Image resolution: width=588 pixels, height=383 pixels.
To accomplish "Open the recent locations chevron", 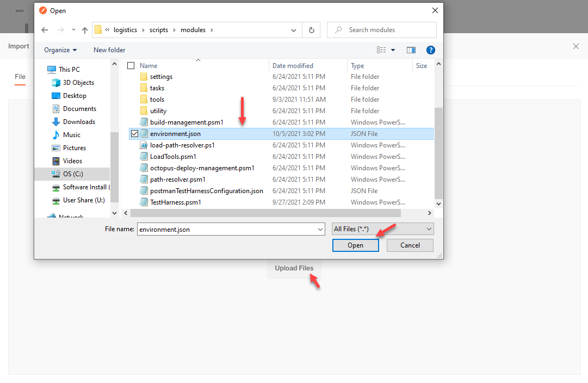I will [73, 30].
